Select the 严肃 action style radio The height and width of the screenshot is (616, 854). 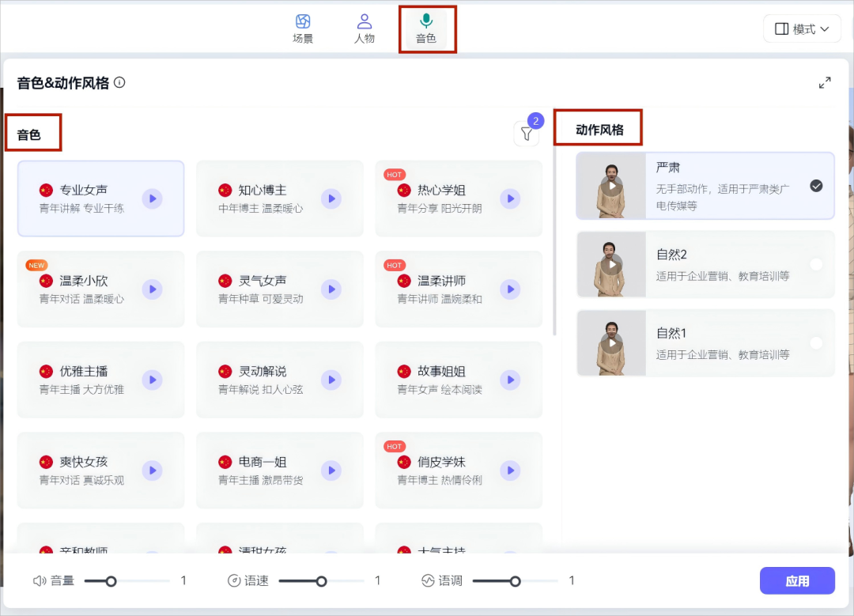[x=816, y=186]
